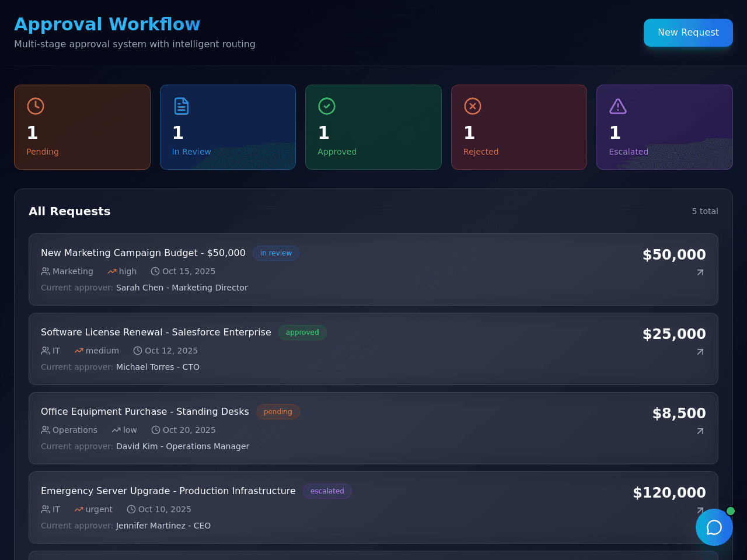Screen dimensions: 747x560
Task: Click the '5 total' count text
Action: pos(705,211)
